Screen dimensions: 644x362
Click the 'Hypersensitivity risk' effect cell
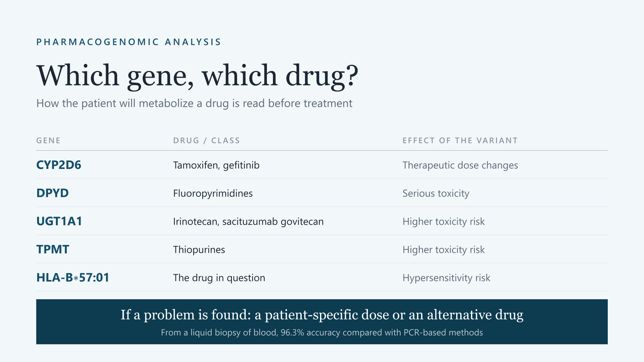point(446,278)
